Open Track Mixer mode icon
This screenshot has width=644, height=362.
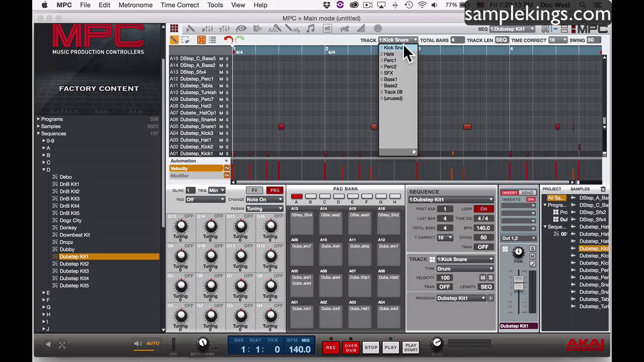224,29
